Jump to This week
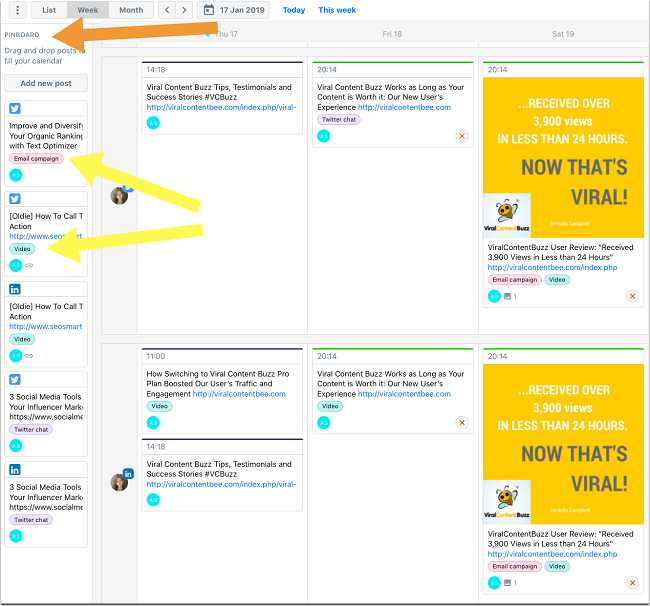 click(337, 10)
